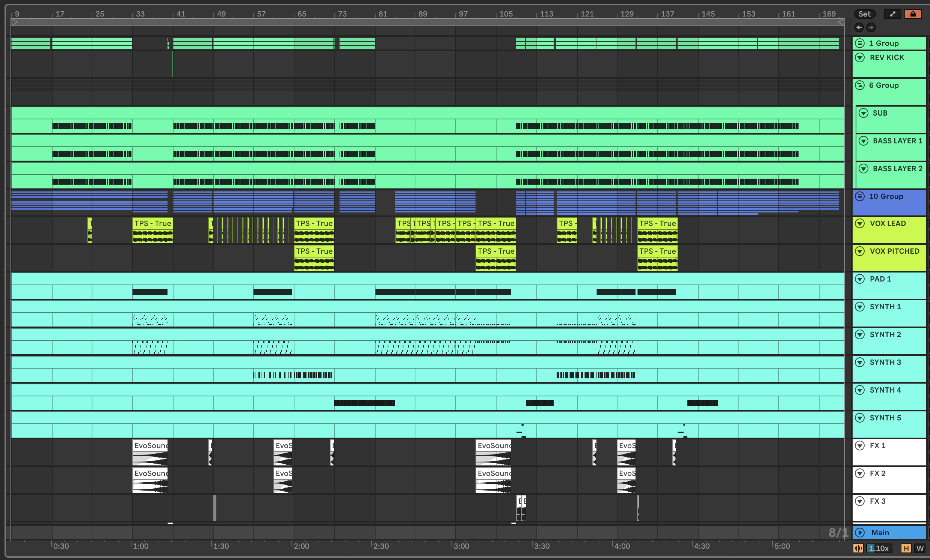Collapse the PAD 1 track
930x560 pixels.
tap(860, 278)
